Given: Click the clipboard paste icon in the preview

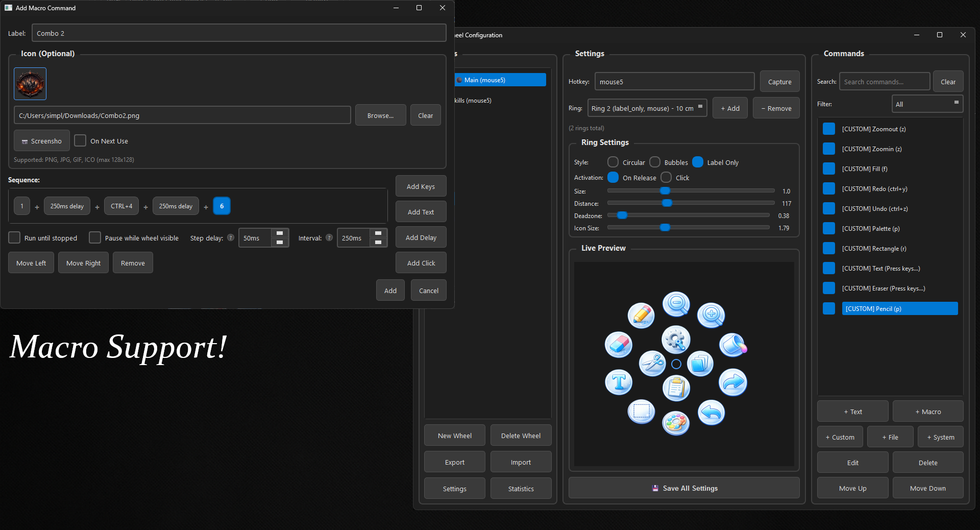Looking at the screenshot, I should [x=676, y=388].
